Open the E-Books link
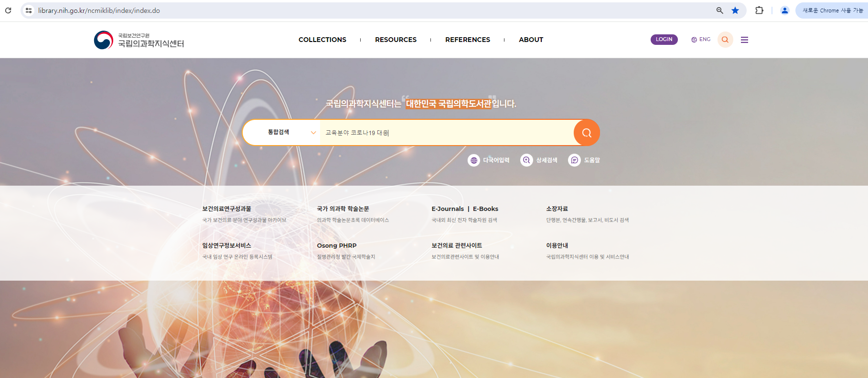 (485, 209)
